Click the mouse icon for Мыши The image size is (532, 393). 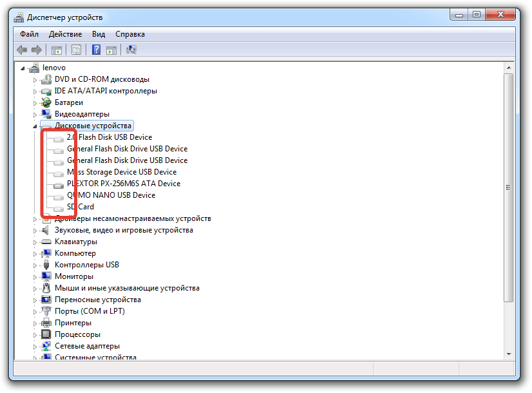tap(46, 288)
